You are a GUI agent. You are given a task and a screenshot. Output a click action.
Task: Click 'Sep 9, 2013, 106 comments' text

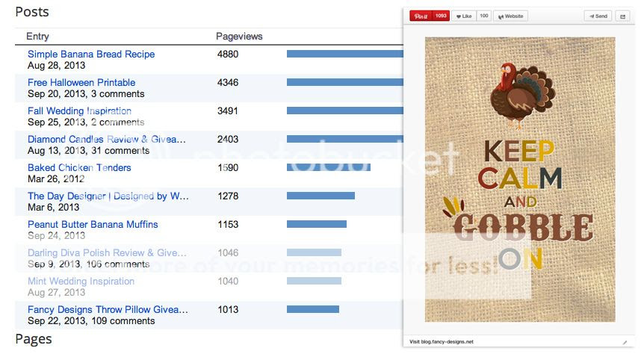88,264
